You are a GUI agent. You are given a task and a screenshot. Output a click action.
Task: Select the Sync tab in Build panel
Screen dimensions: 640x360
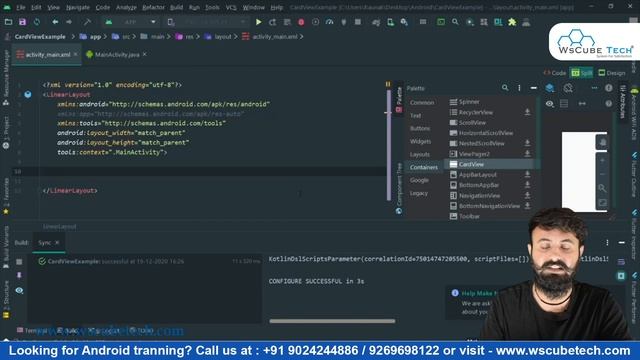[x=44, y=242]
